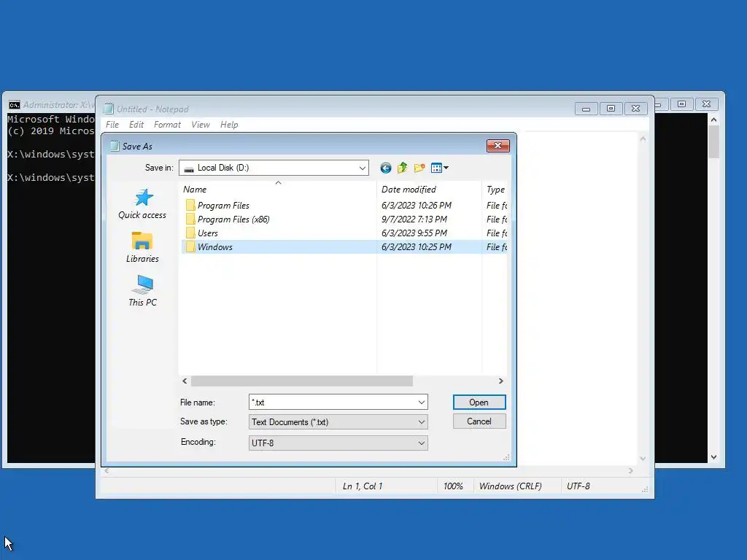Click the Notepad icon in the title bar

pos(109,109)
